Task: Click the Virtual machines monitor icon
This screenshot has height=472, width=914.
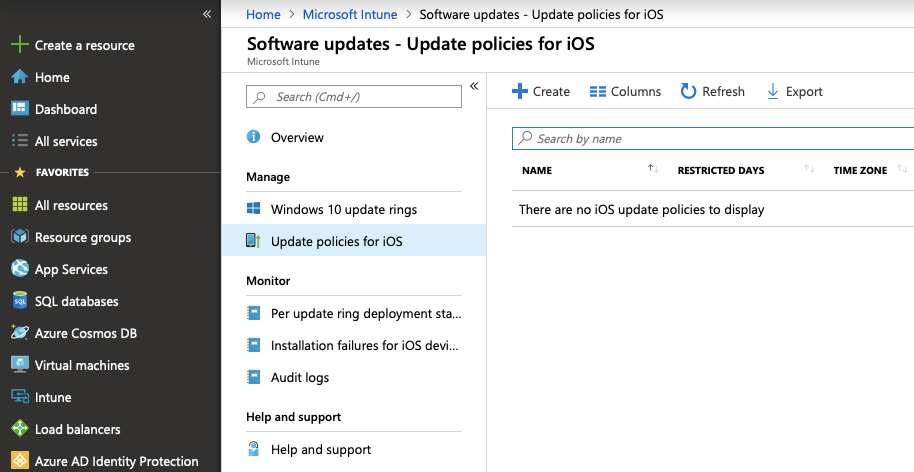Action: tap(20, 365)
